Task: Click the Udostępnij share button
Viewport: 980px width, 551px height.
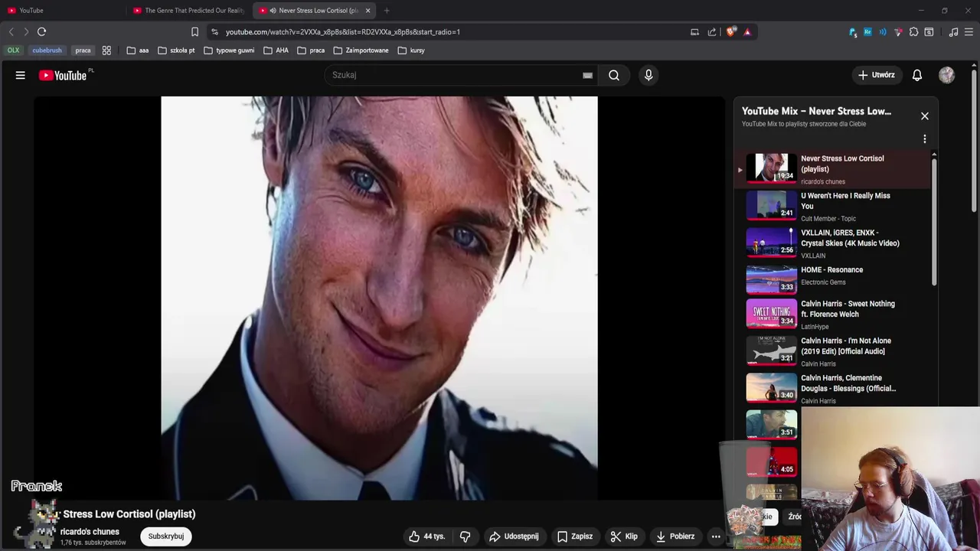Action: click(x=514, y=536)
